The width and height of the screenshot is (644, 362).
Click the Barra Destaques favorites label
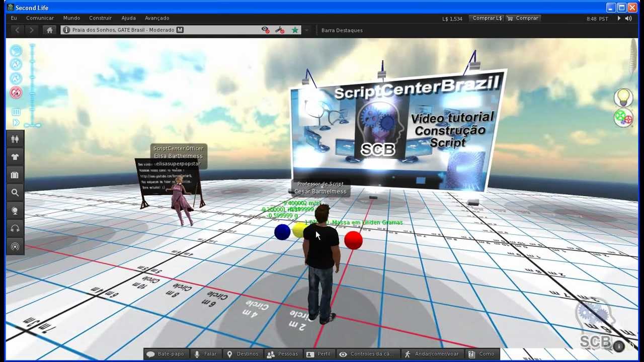click(x=342, y=30)
